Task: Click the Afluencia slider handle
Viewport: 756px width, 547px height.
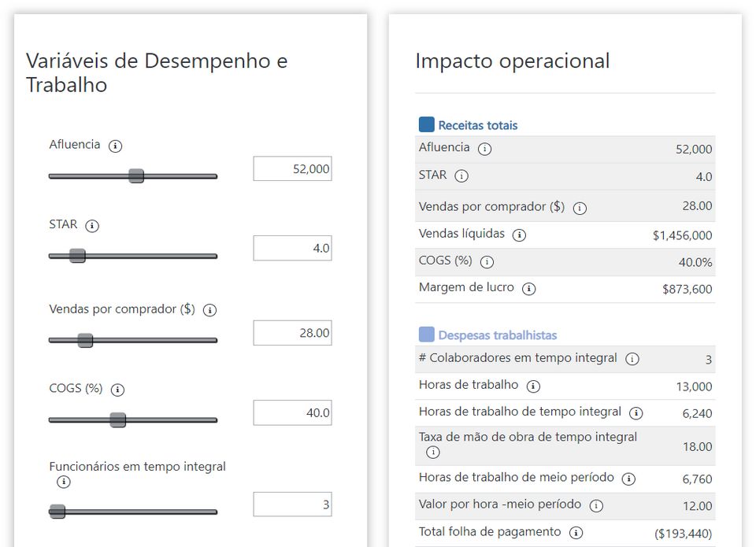Action: click(136, 176)
